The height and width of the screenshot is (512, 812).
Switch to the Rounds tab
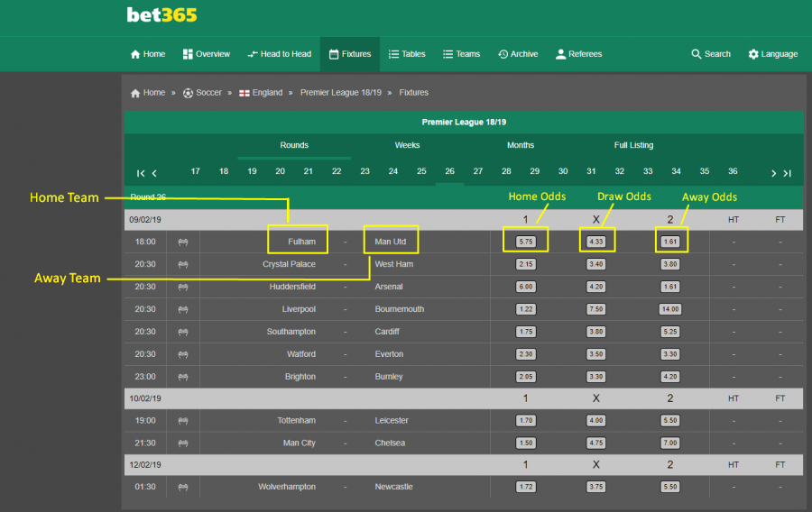point(294,145)
